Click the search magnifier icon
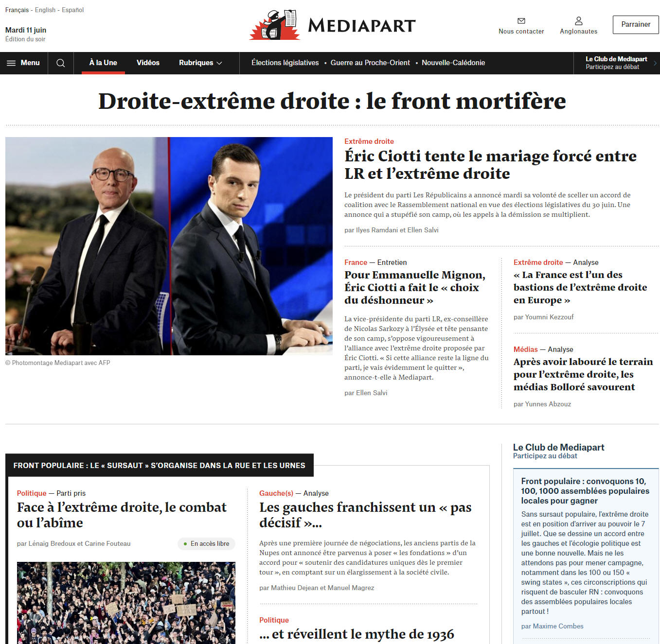660x644 pixels. coord(61,63)
